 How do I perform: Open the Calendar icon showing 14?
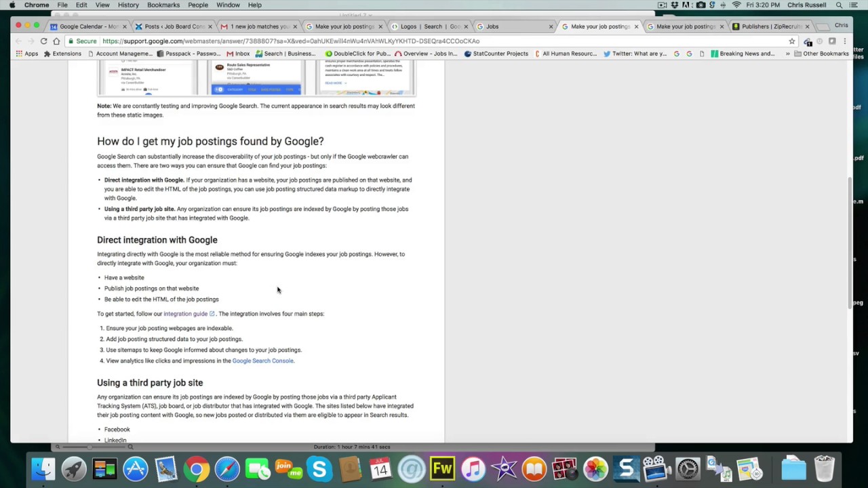pos(380,469)
